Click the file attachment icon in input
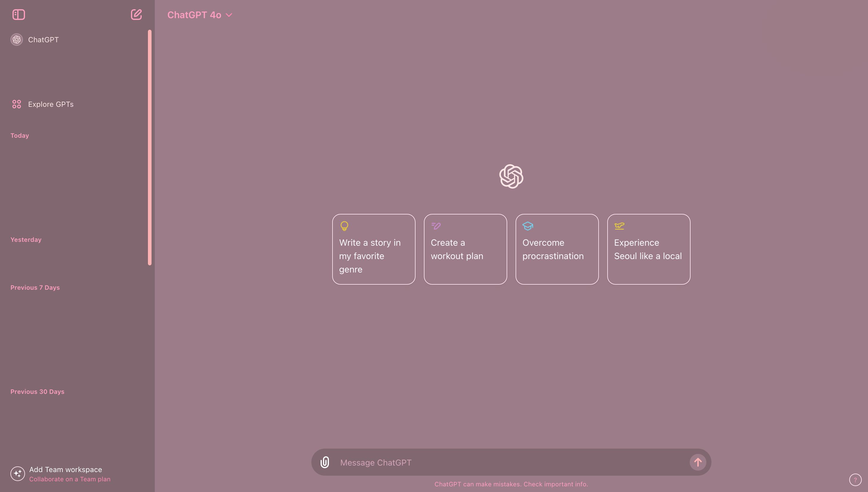The width and height of the screenshot is (868, 492). [325, 462]
